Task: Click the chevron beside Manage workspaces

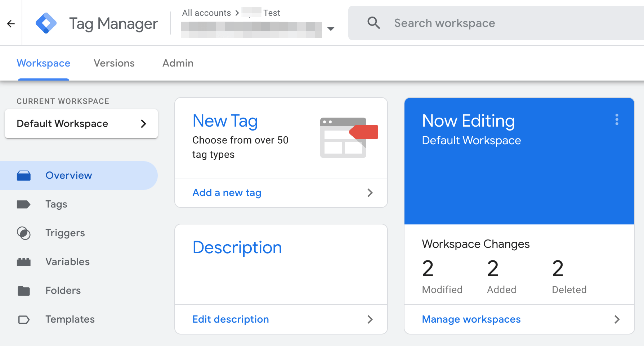Action: [x=617, y=319]
